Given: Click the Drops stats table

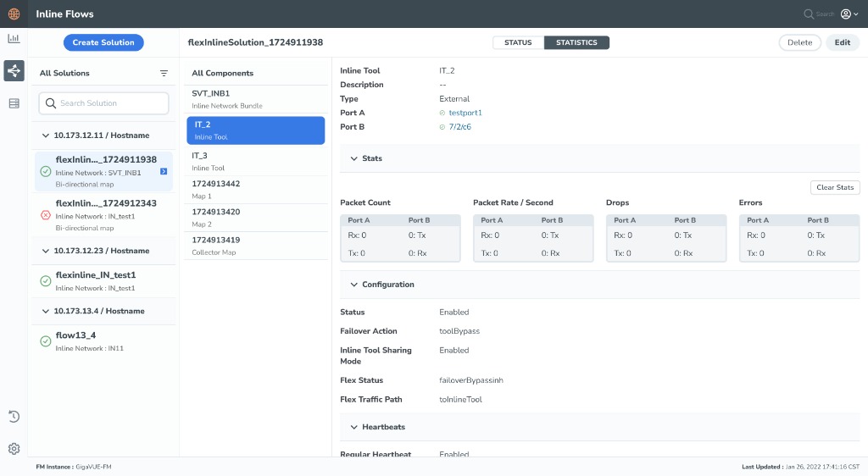Looking at the screenshot, I should (x=666, y=238).
